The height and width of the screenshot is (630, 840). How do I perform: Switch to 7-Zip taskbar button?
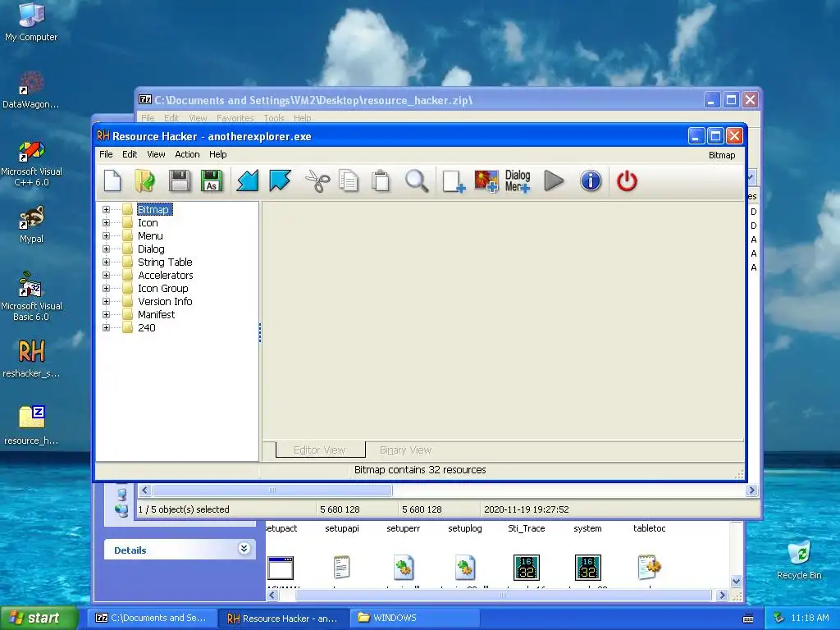pyautogui.click(x=151, y=618)
